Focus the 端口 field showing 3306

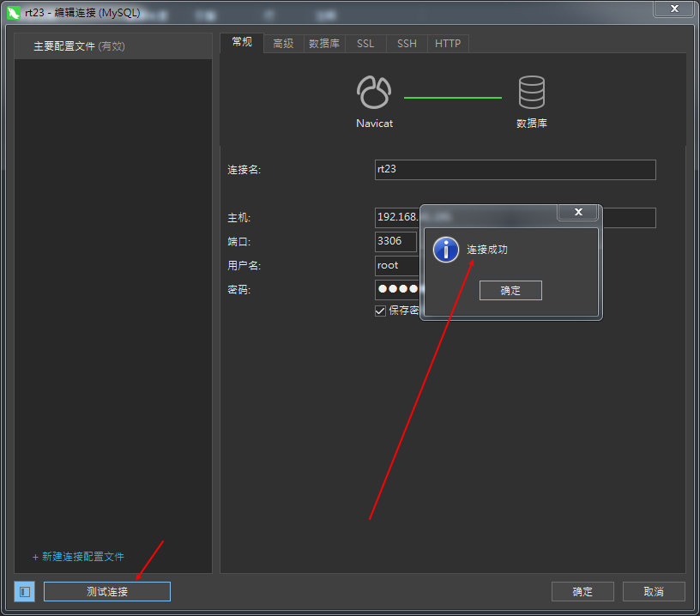(396, 241)
